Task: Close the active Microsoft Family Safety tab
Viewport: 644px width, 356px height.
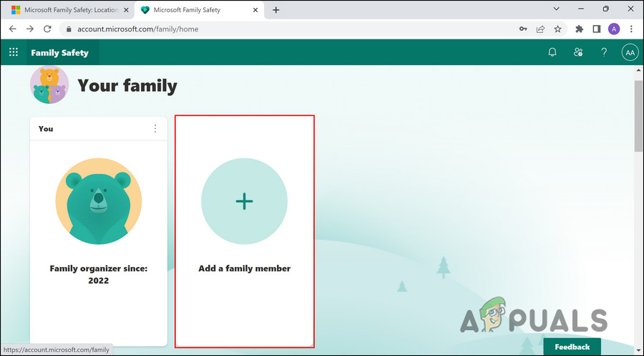Action: pos(255,10)
